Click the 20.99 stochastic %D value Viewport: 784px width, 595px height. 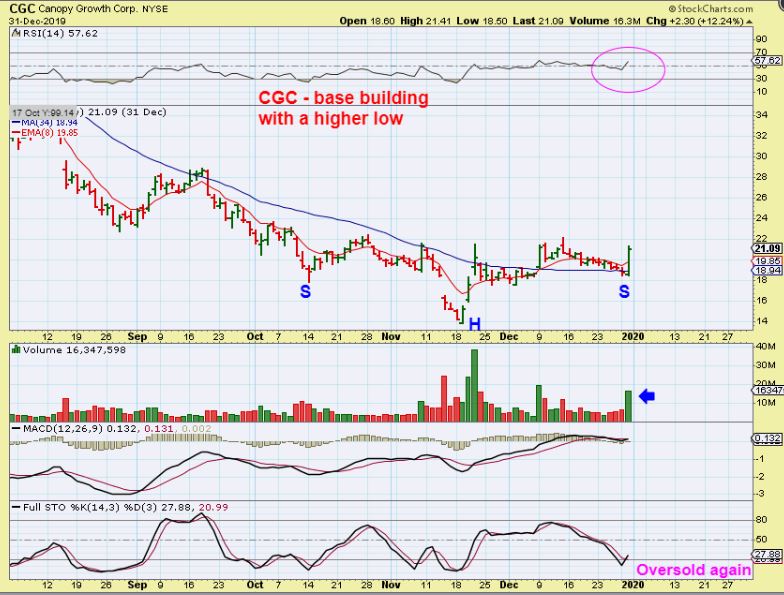coord(214,507)
